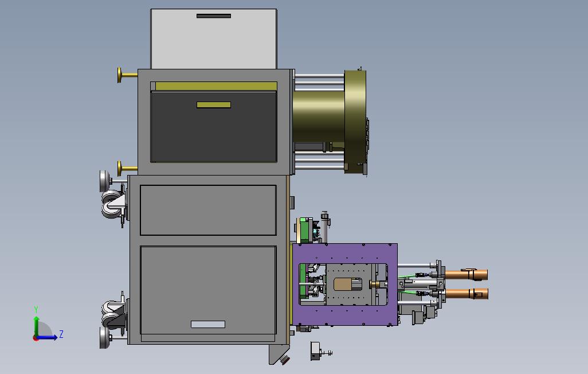Select the lower caster wheel
Viewport: 588px width, 374px height.
click(112, 315)
